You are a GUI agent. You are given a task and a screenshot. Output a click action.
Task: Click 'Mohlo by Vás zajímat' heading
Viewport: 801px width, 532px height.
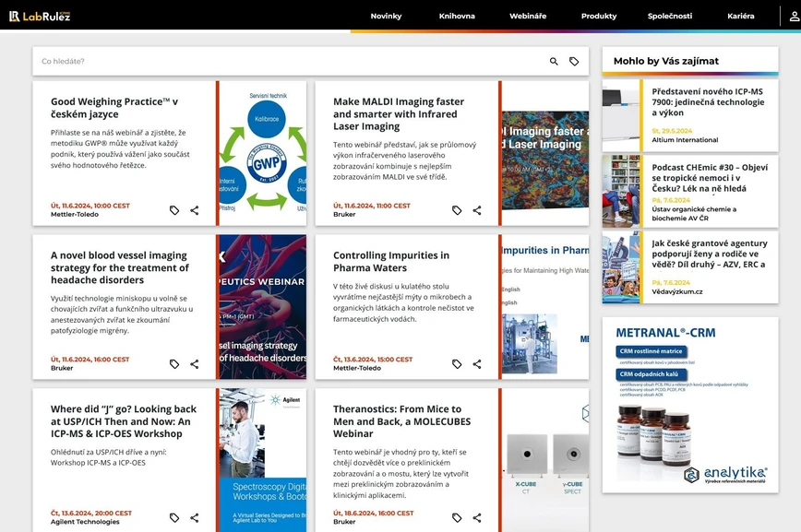coord(666,61)
